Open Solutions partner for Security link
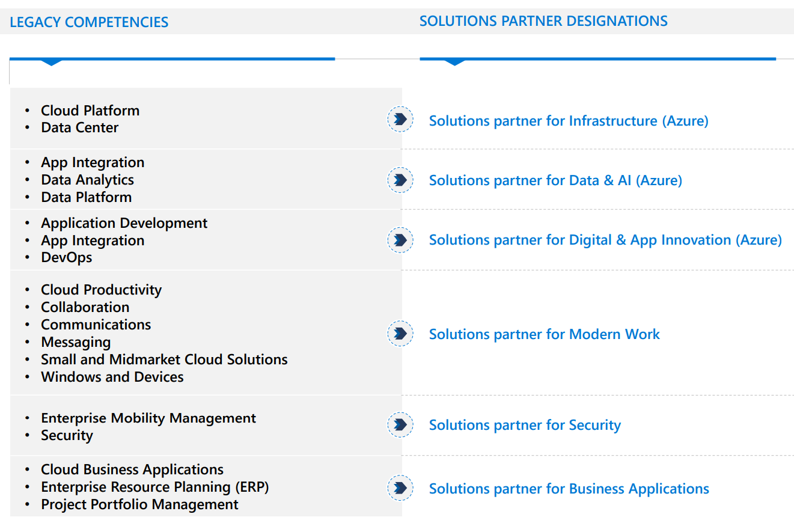Viewport: 794px width, 532px height. 524,425
